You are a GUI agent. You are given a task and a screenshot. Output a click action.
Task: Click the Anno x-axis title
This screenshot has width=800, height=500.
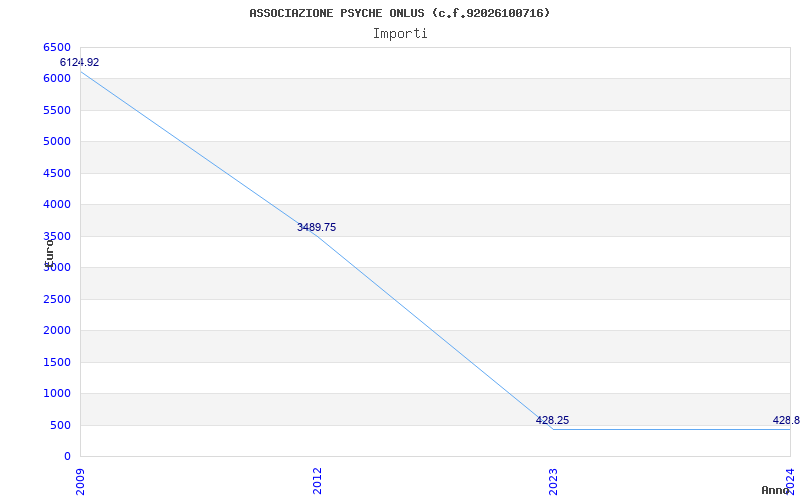pos(775,490)
